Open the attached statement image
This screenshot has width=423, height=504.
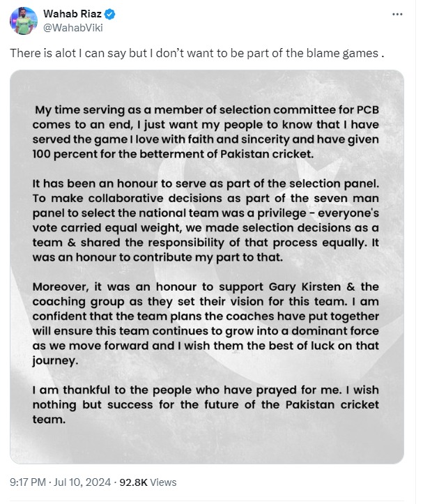point(207,267)
